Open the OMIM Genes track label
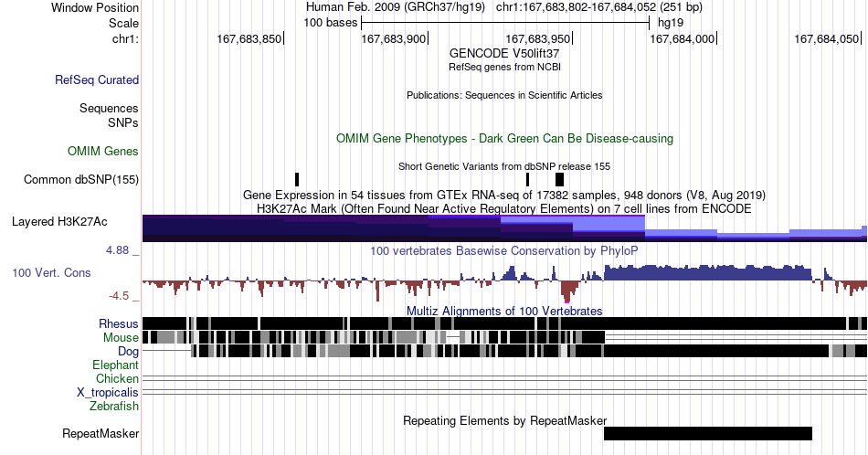 click(x=103, y=151)
